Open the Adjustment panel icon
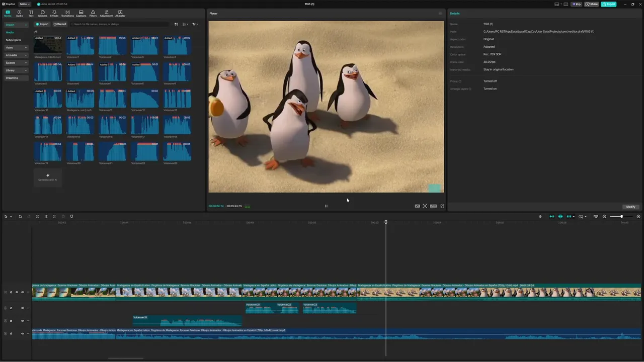Viewport: 644px width, 362px height. click(x=106, y=13)
